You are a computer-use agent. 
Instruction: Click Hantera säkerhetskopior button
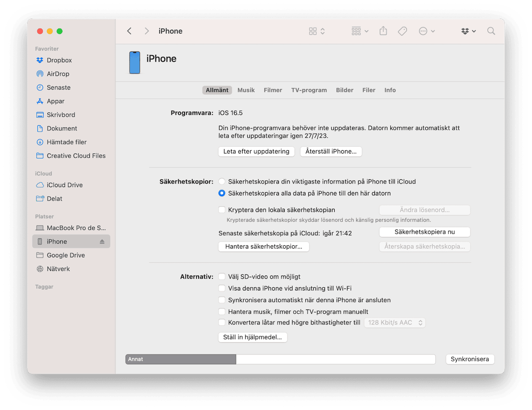pos(264,247)
